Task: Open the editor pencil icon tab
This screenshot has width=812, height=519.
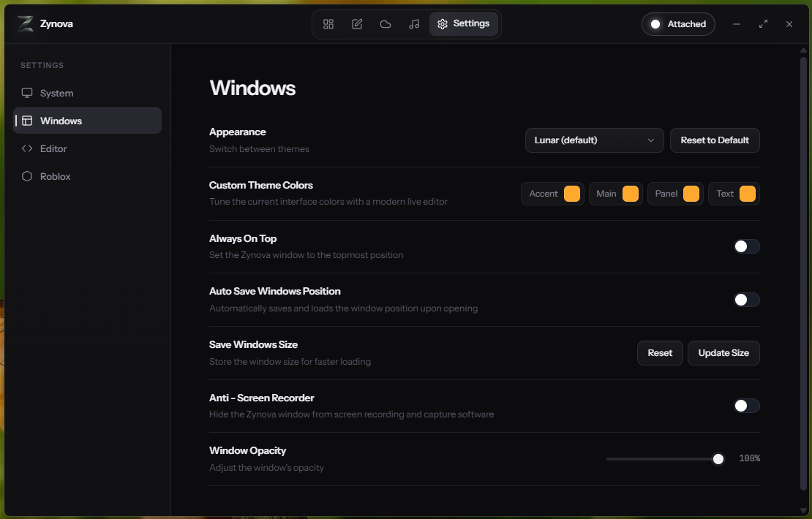Action: (x=357, y=24)
